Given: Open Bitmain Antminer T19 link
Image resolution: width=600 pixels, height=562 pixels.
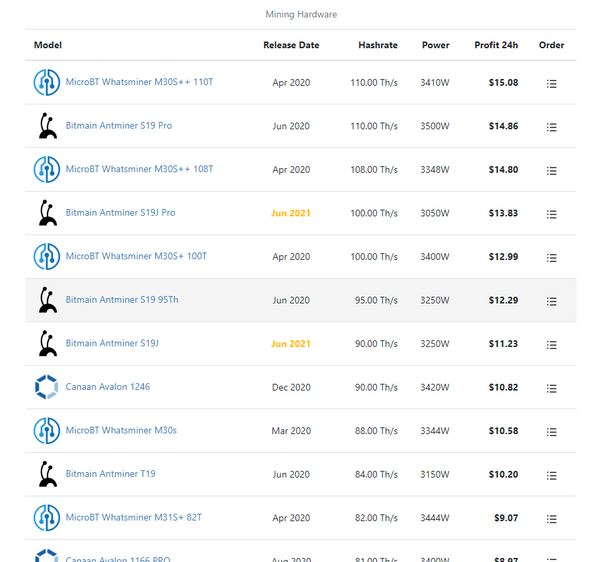Looking at the screenshot, I should (x=110, y=474).
